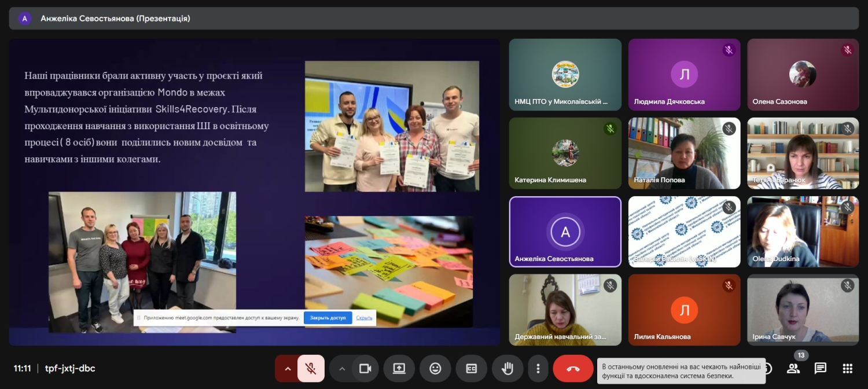This screenshot has height=389, width=868.
Task: Open the chat panel
Action: point(820,369)
